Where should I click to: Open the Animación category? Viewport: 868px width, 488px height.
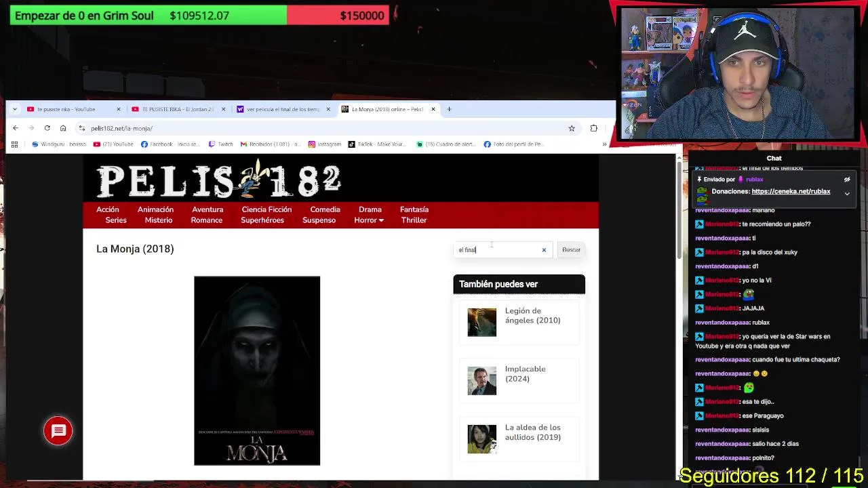(155, 209)
